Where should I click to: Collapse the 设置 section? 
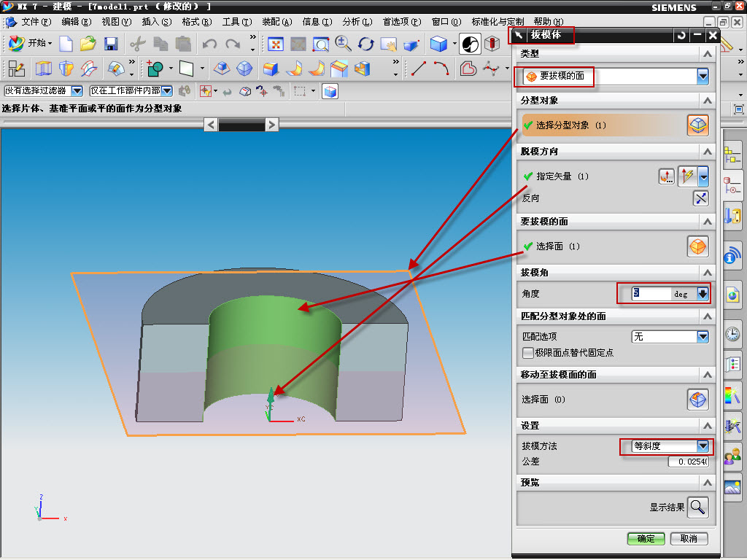tap(708, 426)
